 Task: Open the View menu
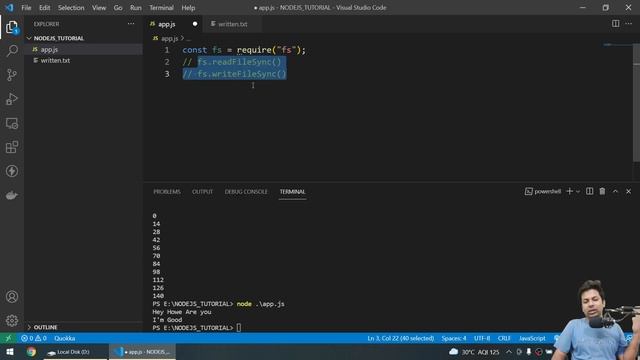coord(99,8)
